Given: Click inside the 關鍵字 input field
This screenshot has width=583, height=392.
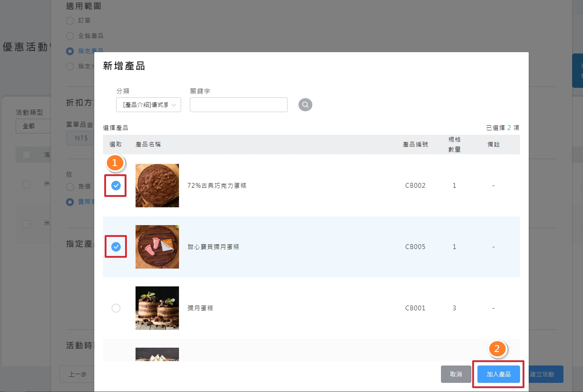Looking at the screenshot, I should 238,104.
